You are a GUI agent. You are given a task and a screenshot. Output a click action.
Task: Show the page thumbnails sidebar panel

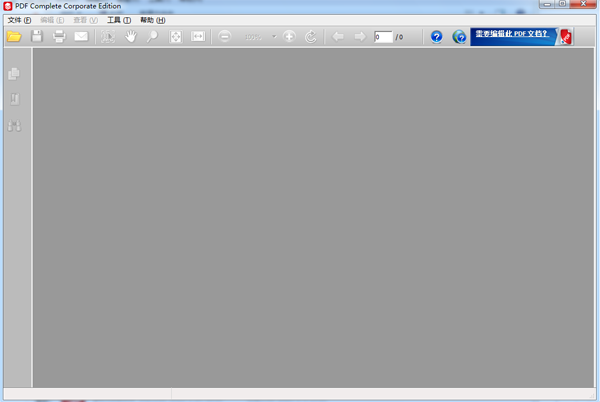pyautogui.click(x=14, y=74)
